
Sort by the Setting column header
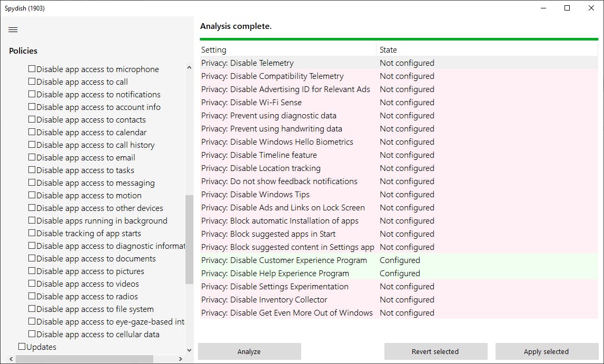coord(288,50)
